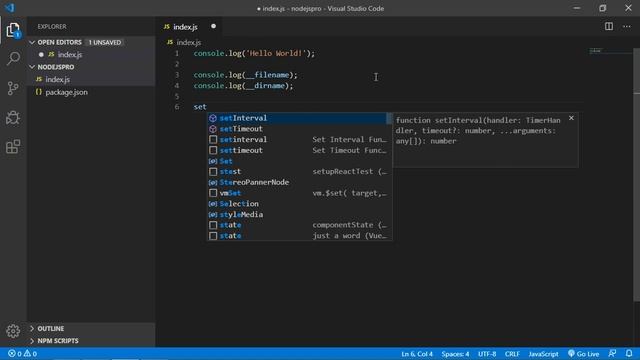The image size is (640, 360).
Task: Open the Explorer view in activity bar
Action: 13,30
